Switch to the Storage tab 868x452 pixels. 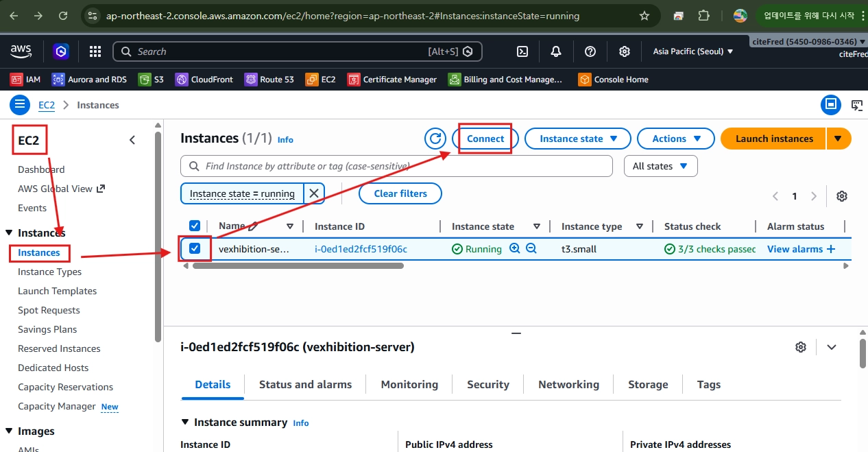point(648,385)
